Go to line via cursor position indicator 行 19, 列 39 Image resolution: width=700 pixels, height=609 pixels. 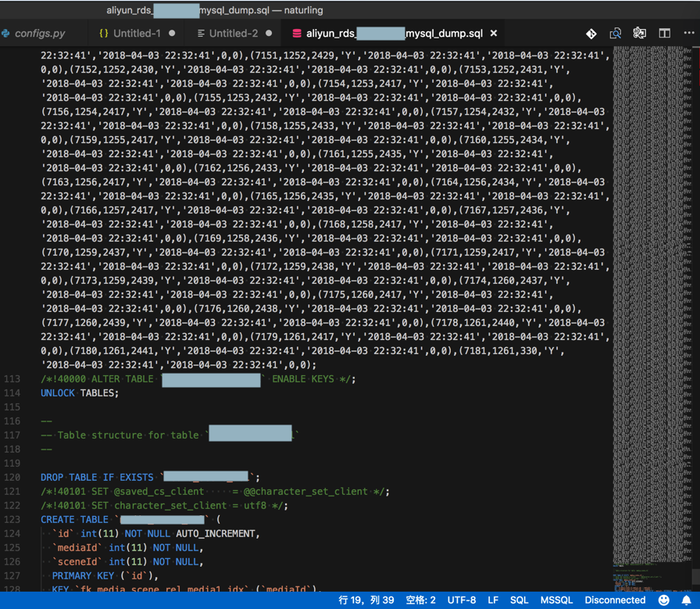[x=366, y=600]
